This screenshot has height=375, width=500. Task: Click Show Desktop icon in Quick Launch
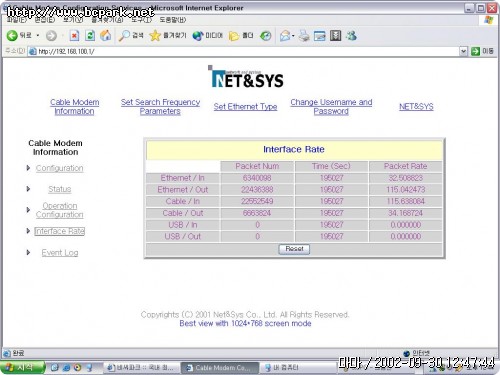coord(55,368)
